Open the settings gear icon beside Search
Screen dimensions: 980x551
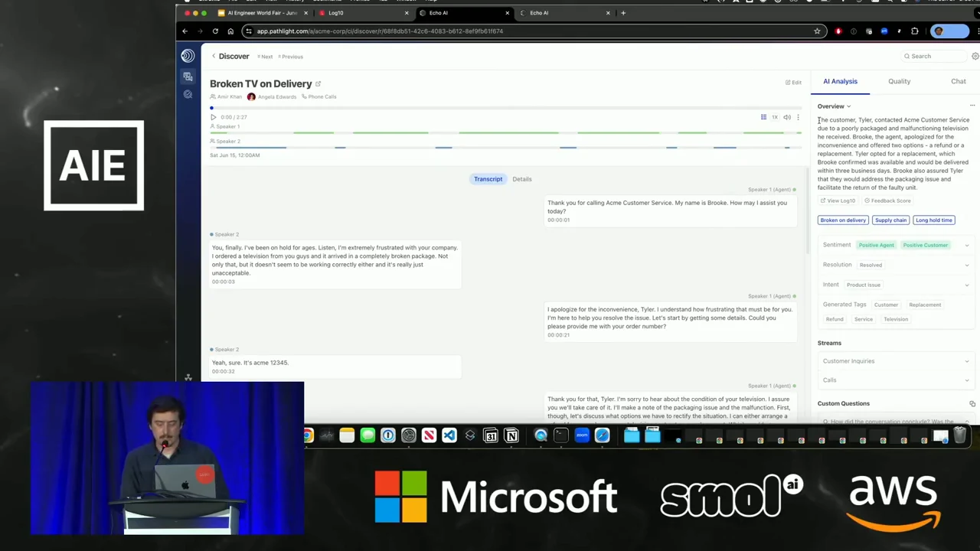point(975,56)
